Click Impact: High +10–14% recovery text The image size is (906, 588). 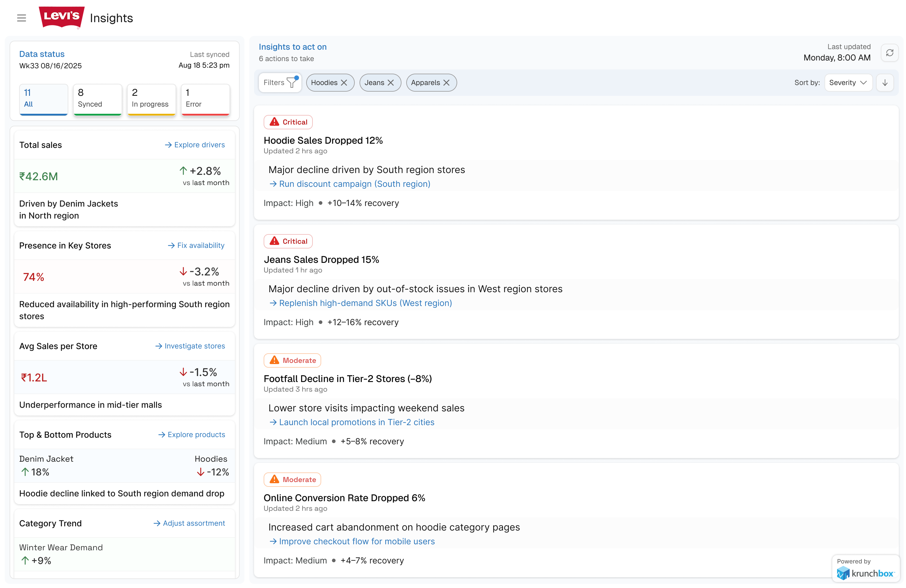point(331,203)
